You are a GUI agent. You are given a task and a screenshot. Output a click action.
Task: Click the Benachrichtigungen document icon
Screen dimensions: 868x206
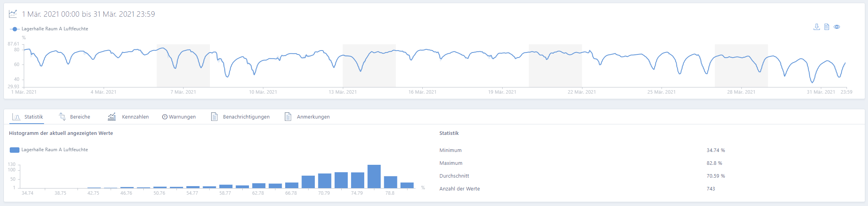click(214, 117)
